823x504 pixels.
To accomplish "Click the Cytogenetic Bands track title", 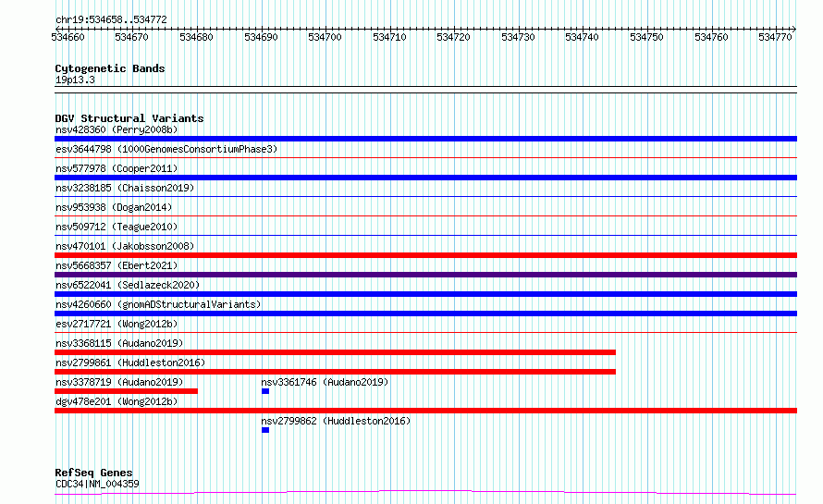I will tap(110, 68).
